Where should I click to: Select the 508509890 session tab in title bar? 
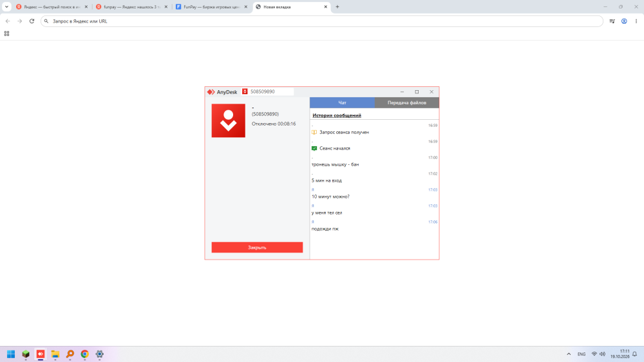(x=267, y=91)
